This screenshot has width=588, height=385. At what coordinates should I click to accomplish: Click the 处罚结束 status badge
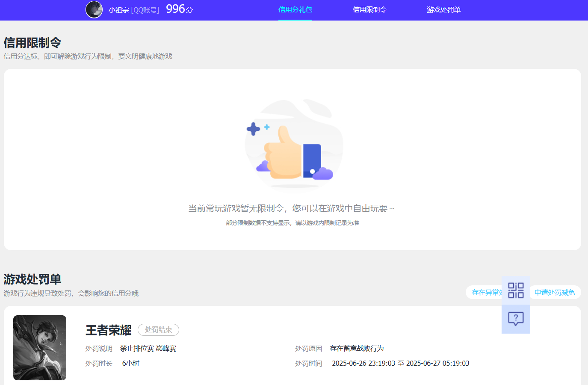[x=158, y=330]
